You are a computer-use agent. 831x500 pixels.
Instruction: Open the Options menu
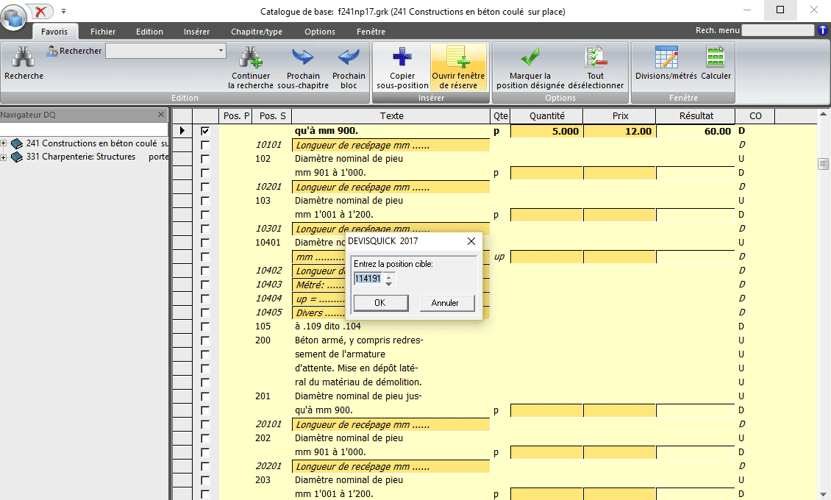pos(320,32)
